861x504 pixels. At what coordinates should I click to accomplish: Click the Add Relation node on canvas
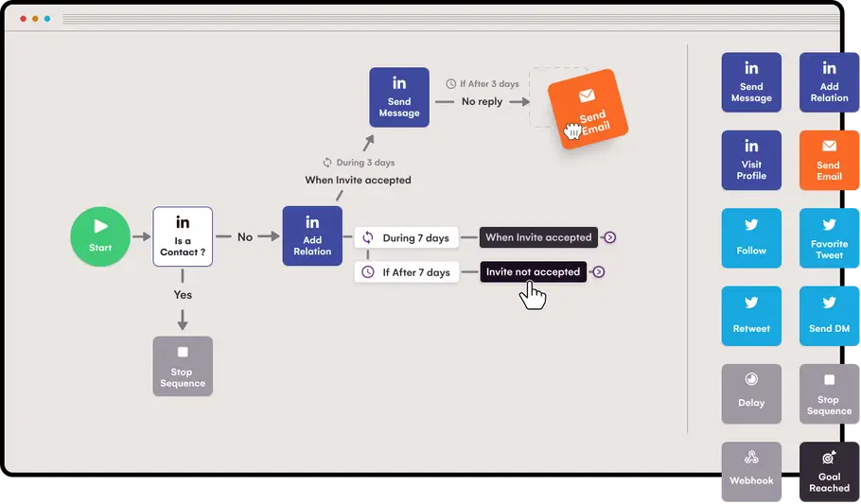pyautogui.click(x=312, y=236)
